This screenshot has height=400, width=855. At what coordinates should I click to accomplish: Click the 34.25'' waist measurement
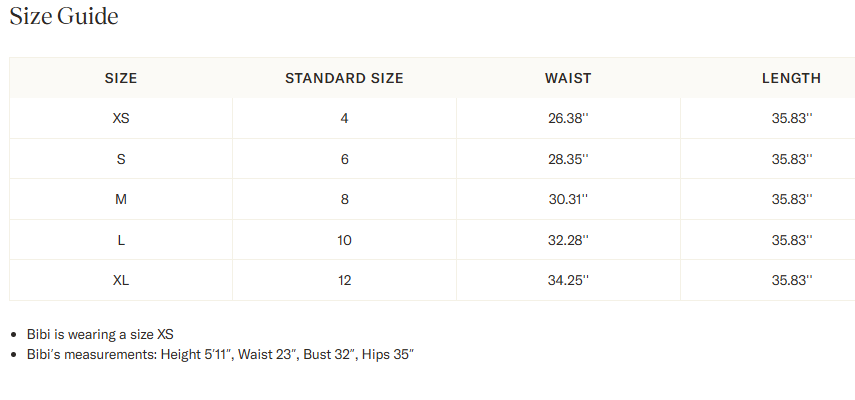point(568,280)
